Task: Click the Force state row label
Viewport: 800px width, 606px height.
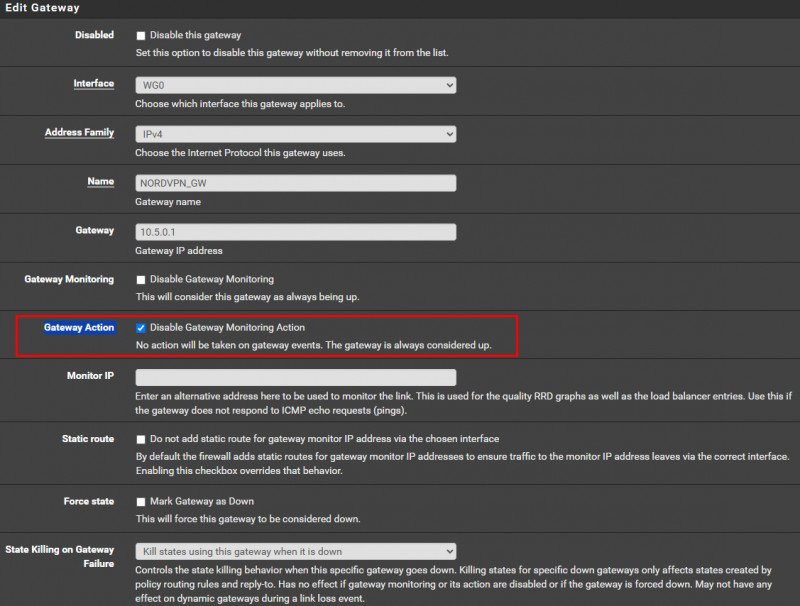Action: [89, 500]
